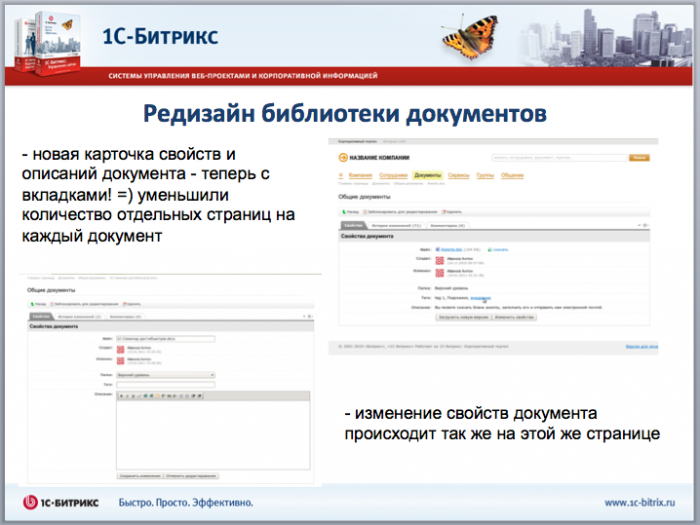This screenshot has height=525, width=700.
Task: Click the www.1c-bitrix.ru address in slide footer
Action: (x=640, y=503)
